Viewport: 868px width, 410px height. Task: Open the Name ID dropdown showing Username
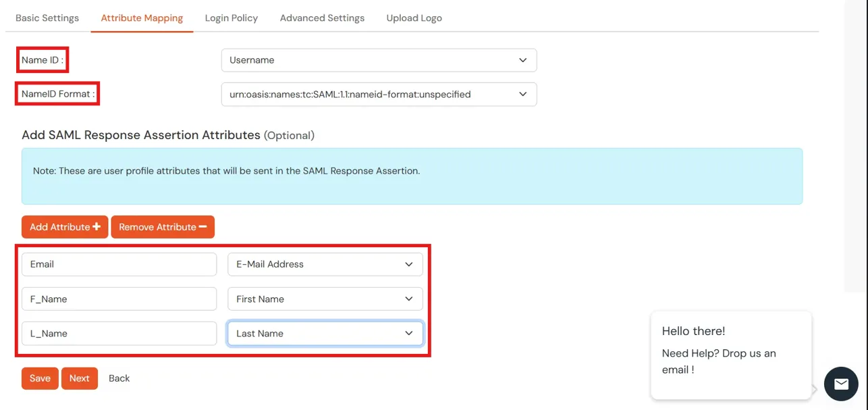[x=379, y=60]
